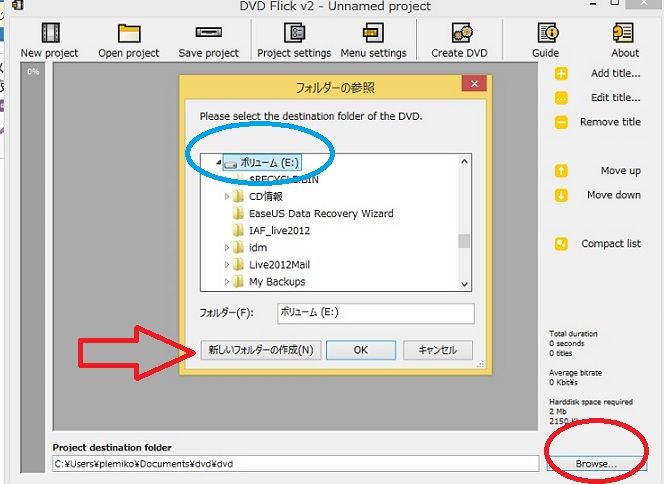The height and width of the screenshot is (484, 664).
Task: Click 新しいフォルダーの作成(N) button
Action: click(261, 350)
